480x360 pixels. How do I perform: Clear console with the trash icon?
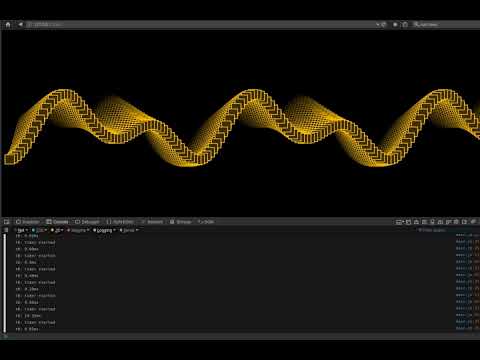point(6,230)
